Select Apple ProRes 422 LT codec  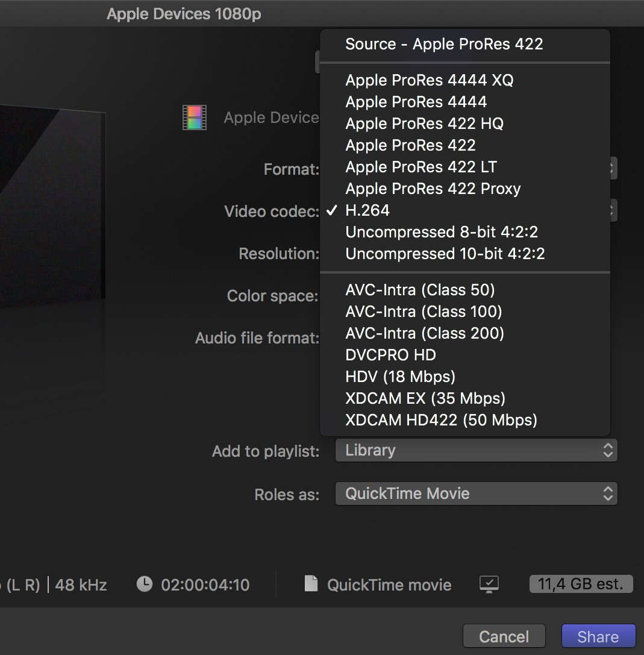coord(465,167)
